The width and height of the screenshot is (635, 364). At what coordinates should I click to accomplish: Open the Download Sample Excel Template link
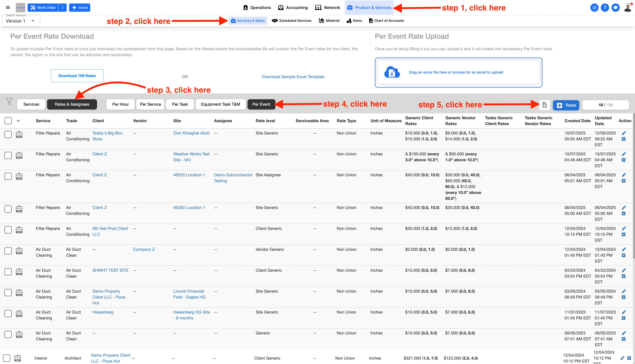pos(293,77)
